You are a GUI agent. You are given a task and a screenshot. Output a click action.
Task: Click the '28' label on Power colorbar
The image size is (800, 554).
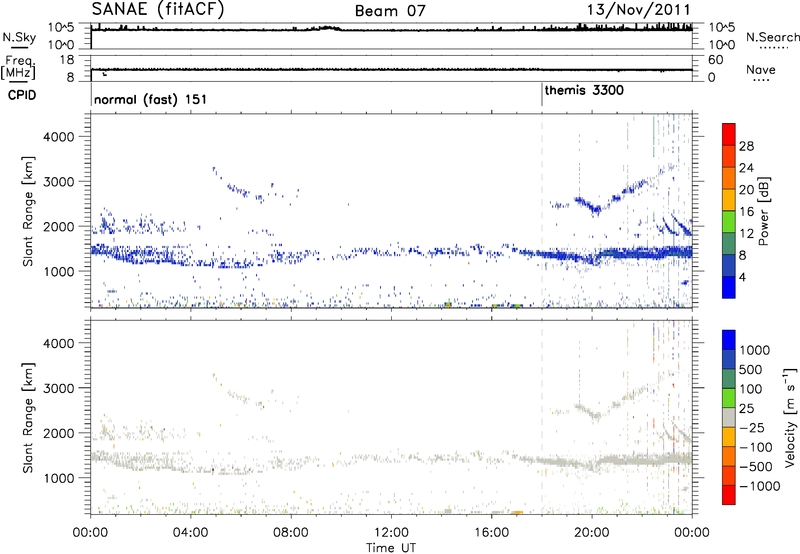pos(746,146)
